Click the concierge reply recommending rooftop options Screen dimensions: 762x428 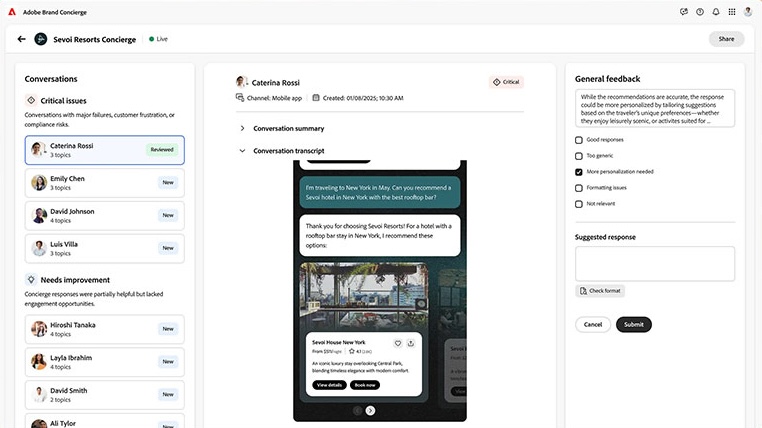(x=380, y=236)
